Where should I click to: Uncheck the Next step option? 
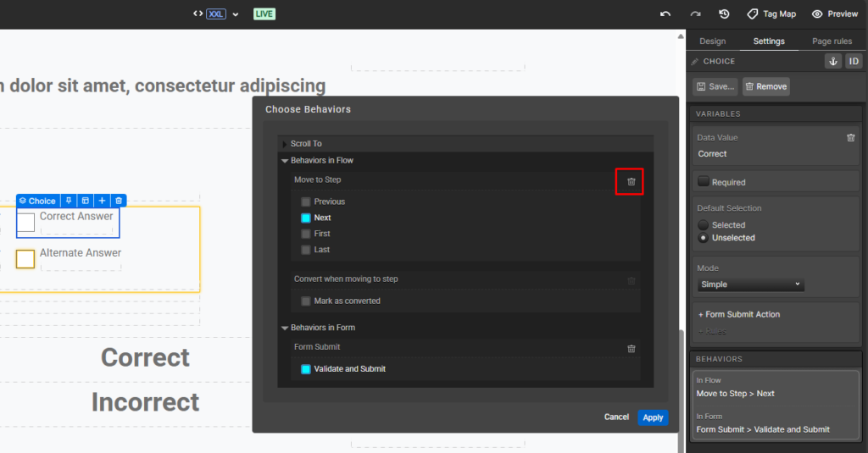coord(305,218)
